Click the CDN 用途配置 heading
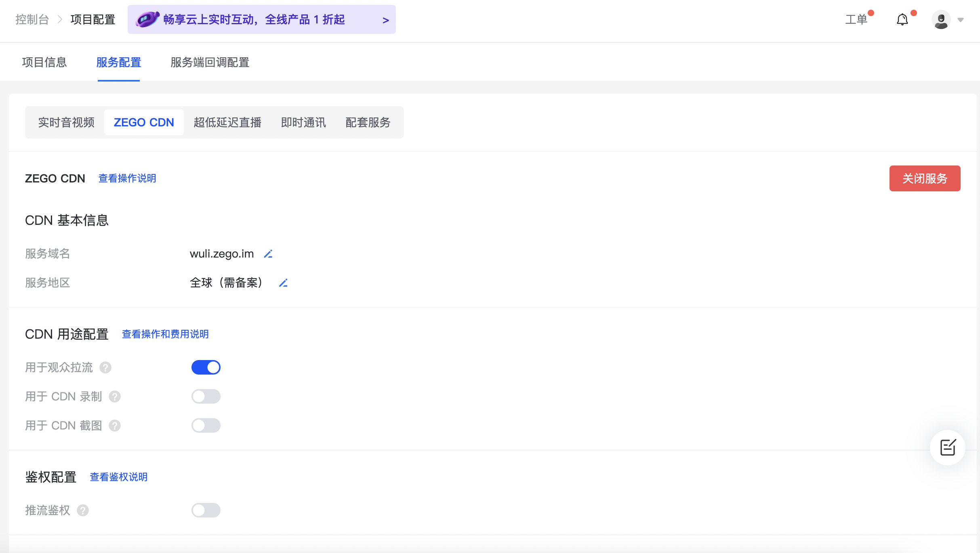 67,334
